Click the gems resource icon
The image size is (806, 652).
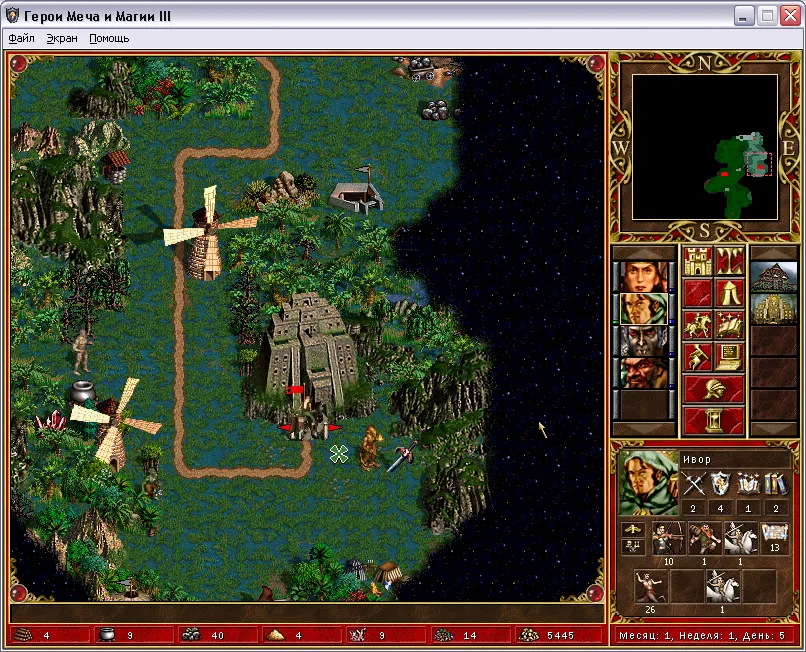coord(443,636)
